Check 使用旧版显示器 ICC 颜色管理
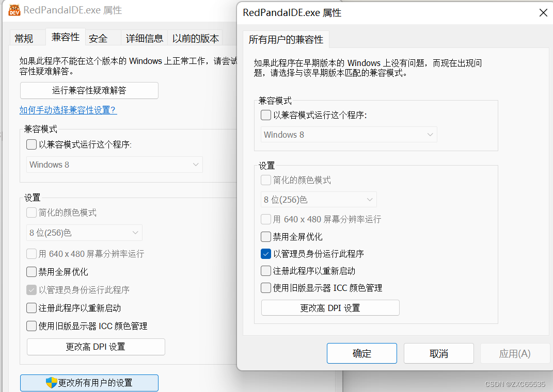Image resolution: width=553 pixels, height=392 pixels. 265,288
